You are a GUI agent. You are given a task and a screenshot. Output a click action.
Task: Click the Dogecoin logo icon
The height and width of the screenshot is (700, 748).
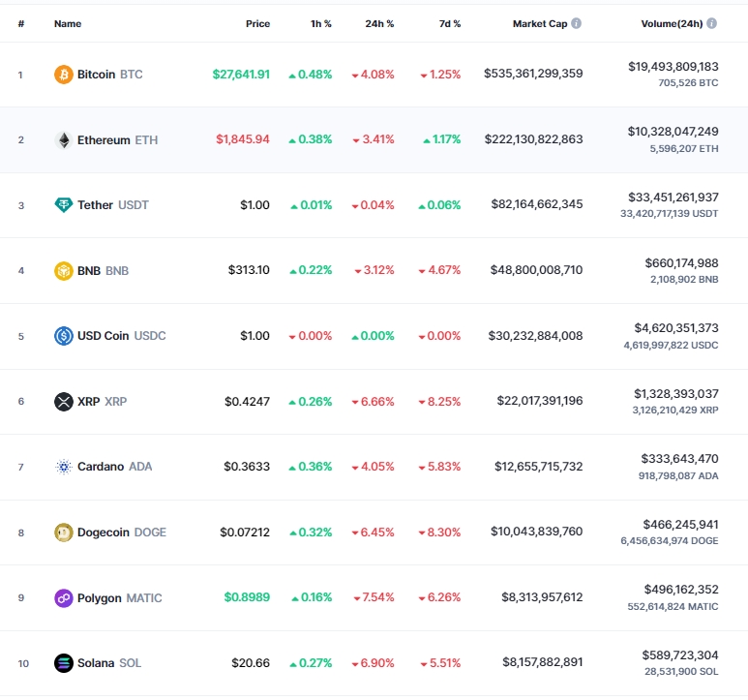click(x=64, y=533)
